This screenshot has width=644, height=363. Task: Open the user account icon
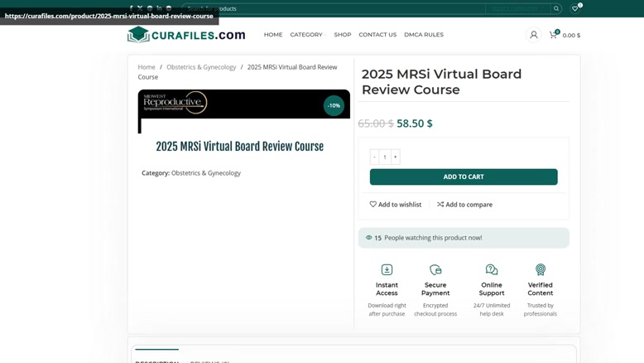coord(534,35)
